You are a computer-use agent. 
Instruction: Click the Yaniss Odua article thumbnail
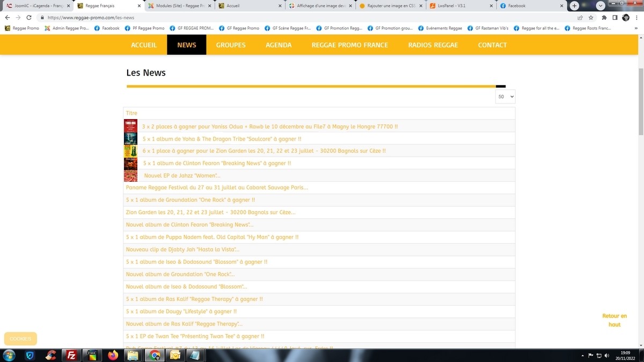(x=131, y=126)
